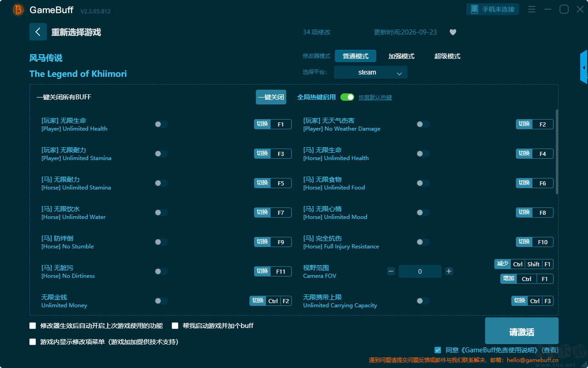Increase Camera FOV with plus button
This screenshot has height=368, width=588.
tap(449, 271)
